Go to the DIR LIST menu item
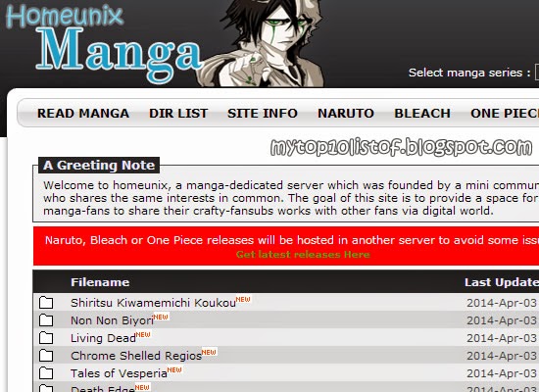The width and height of the screenshot is (539, 392). pos(178,113)
